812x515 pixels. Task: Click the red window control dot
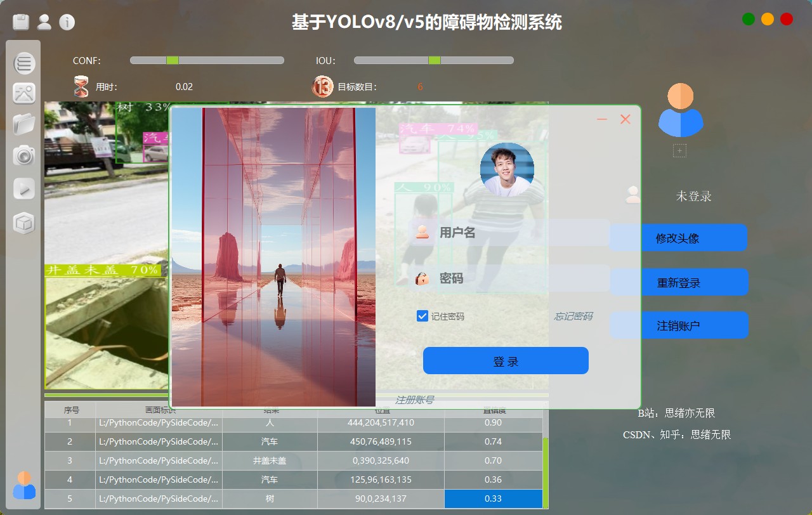coord(787,19)
